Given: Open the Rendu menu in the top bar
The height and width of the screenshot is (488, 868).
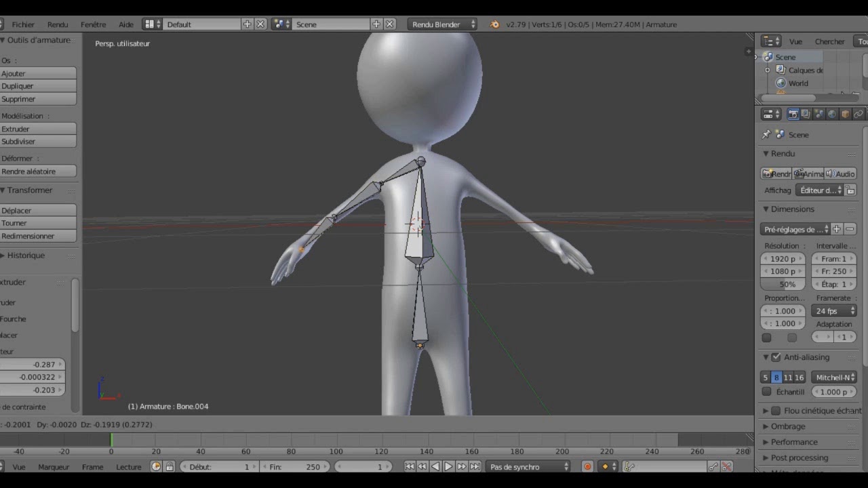Looking at the screenshot, I should coord(58,24).
